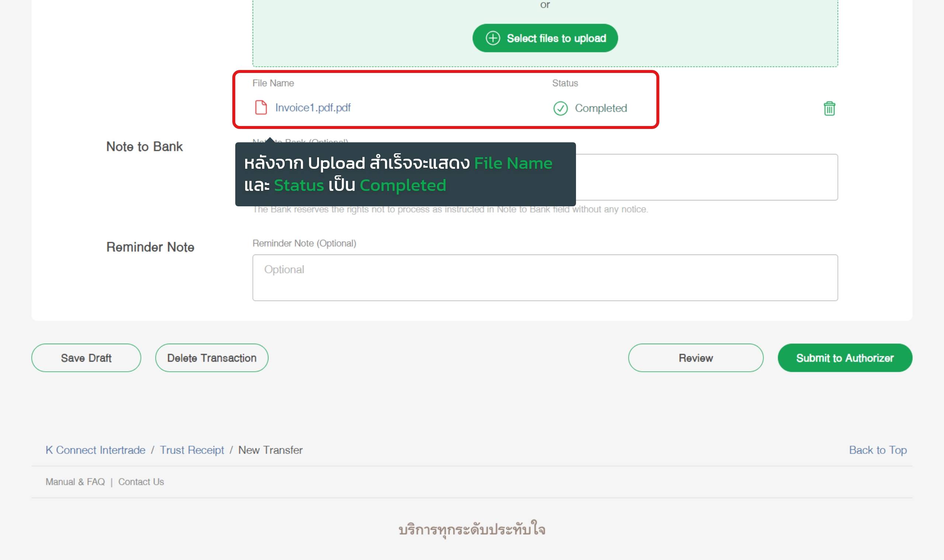Click inside the Note to Bank field
This screenshot has height=560, width=944.
706,177
